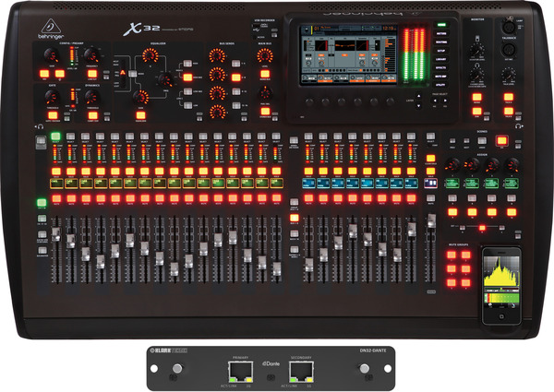
Task: Toggle the Mono Bus button in Main Bus
Action: point(265,74)
